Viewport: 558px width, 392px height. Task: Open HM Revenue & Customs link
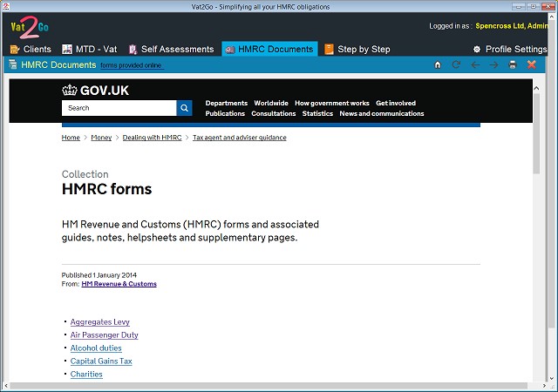tap(119, 284)
